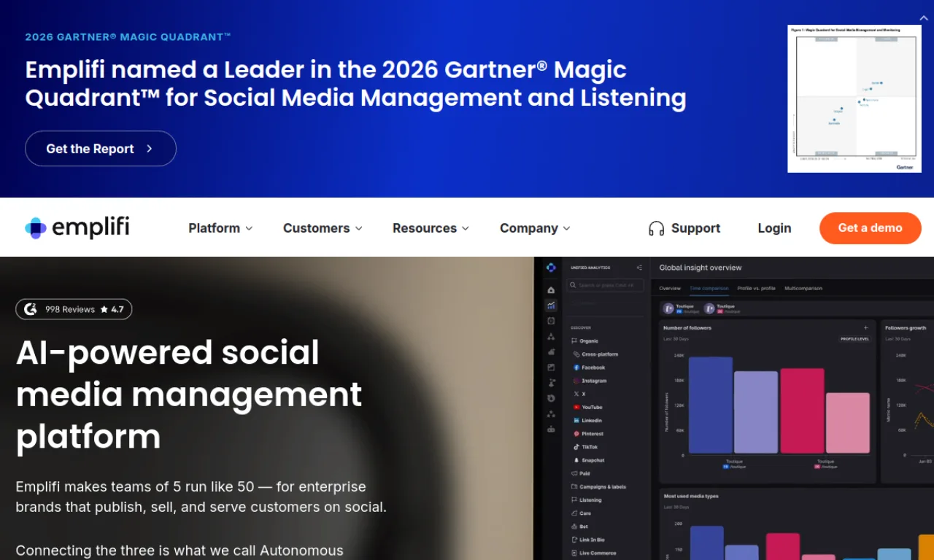Screen dimensions: 934x560
Task: Expand the Platform menu
Action: [220, 228]
